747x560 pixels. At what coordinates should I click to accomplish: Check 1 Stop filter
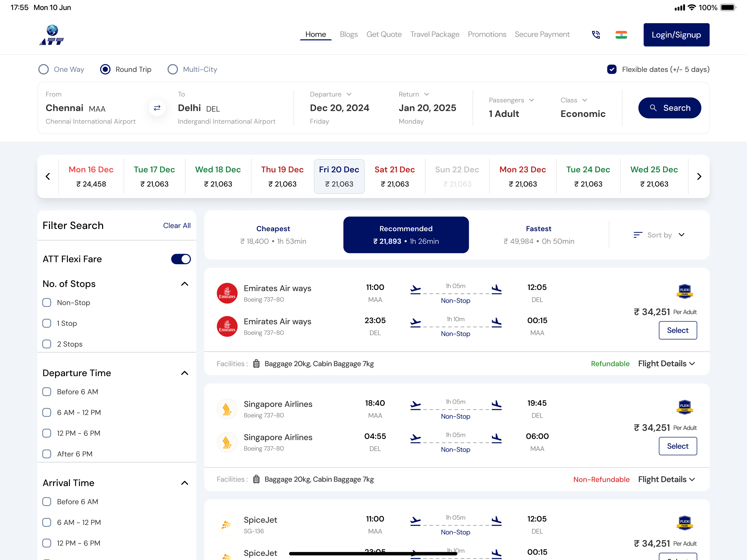(x=47, y=323)
